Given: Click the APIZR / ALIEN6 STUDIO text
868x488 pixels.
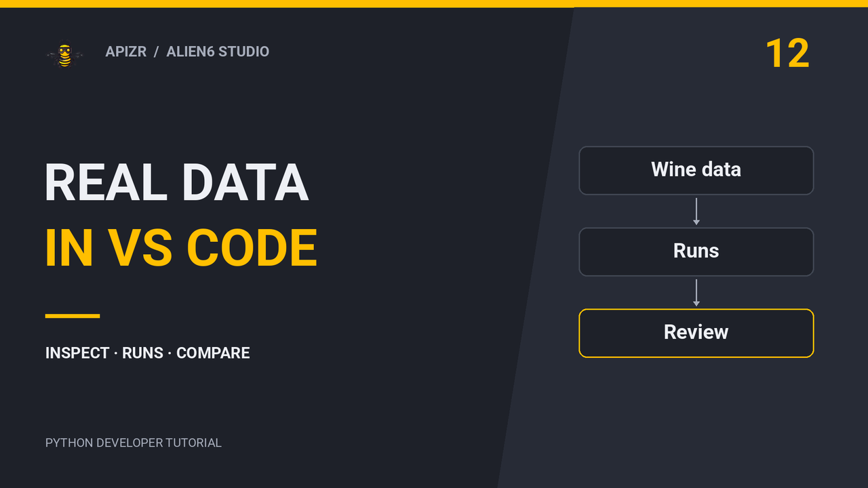Looking at the screenshot, I should (x=187, y=52).
